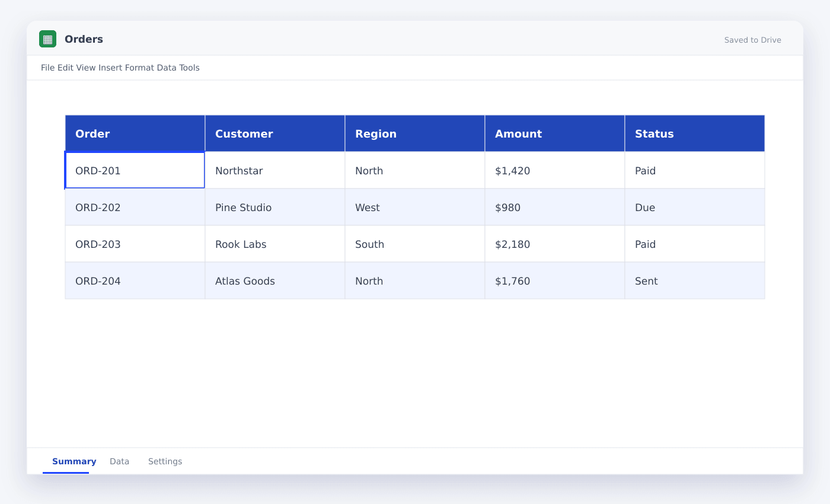The image size is (830, 504).
Task: Open the Insert menu
Action: click(x=110, y=68)
